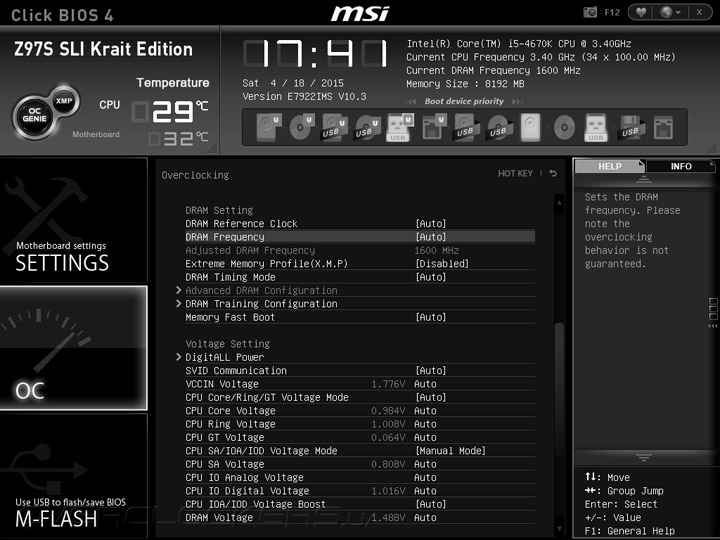Click scroll-up arrow of settings list

point(559,202)
